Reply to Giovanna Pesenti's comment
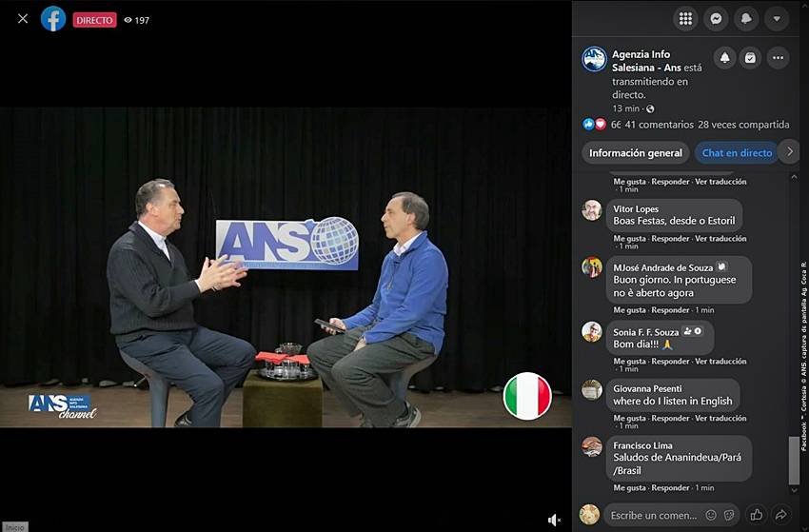Image resolution: width=809 pixels, height=532 pixels. (670, 418)
